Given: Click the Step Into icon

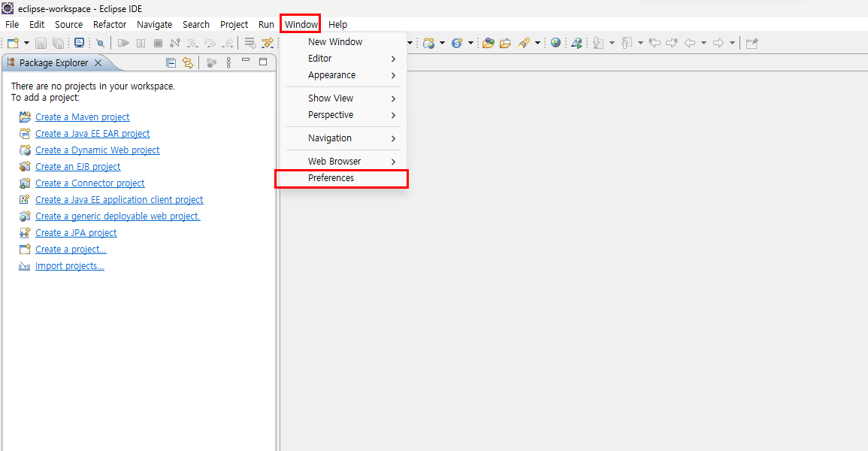Looking at the screenshot, I should point(192,43).
